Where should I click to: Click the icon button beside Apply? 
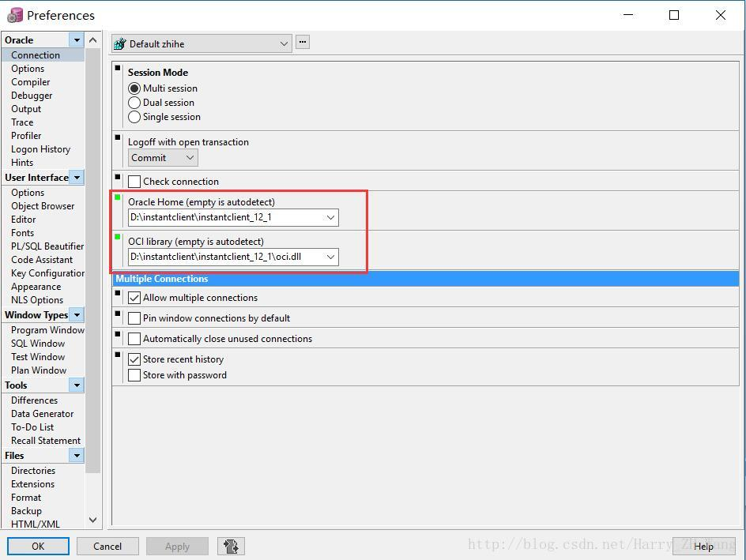click(232, 547)
